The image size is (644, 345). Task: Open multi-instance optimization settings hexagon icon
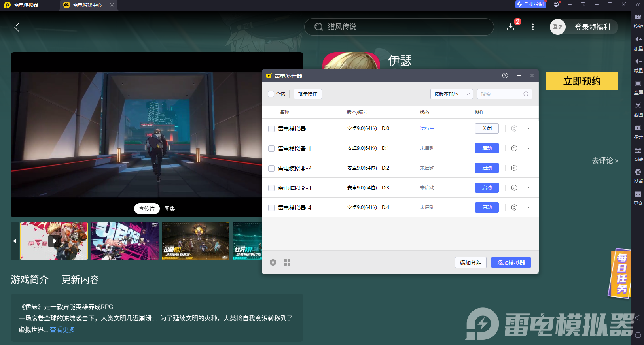click(273, 262)
